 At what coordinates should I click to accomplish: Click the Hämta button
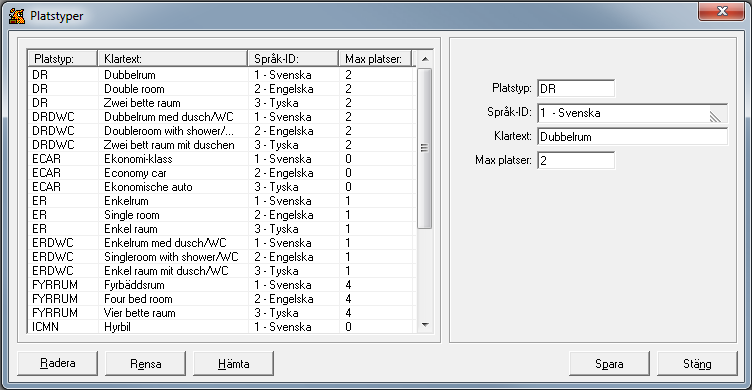[234, 363]
